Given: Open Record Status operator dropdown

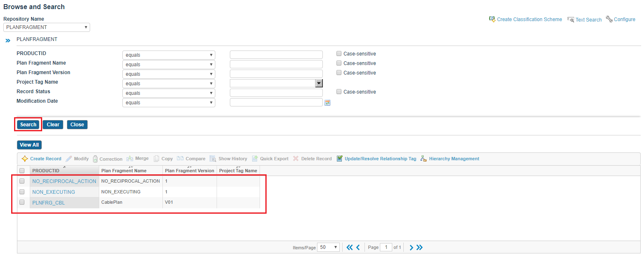Looking at the screenshot, I should 169,93.
